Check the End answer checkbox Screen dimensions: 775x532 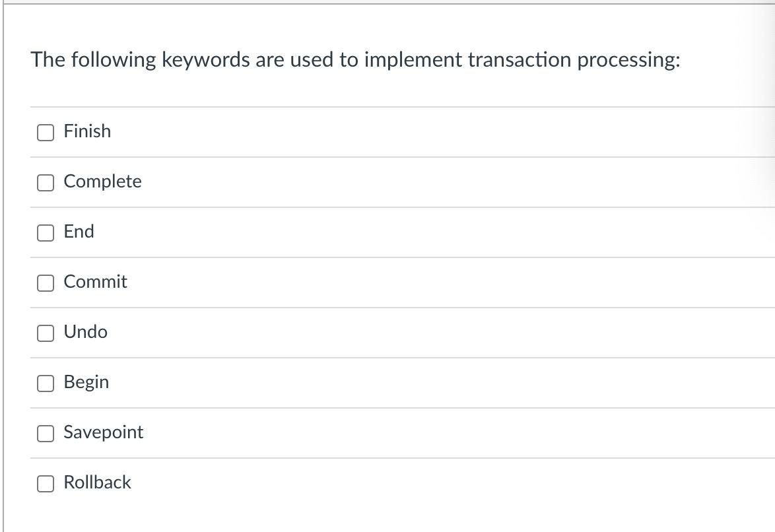coord(45,232)
